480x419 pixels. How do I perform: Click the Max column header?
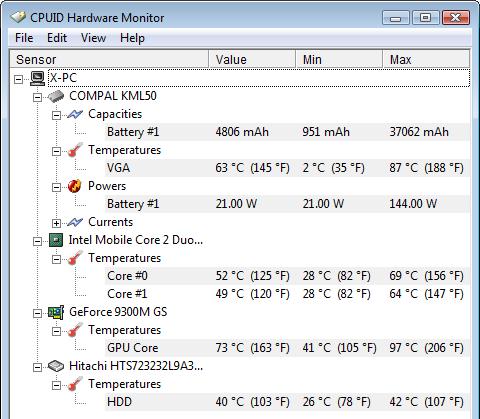pos(426,59)
